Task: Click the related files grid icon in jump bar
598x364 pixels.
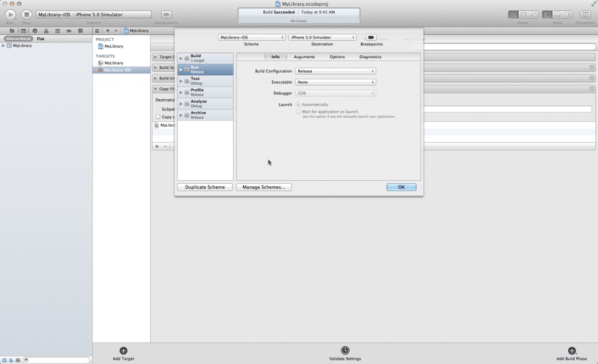Action: [98, 30]
